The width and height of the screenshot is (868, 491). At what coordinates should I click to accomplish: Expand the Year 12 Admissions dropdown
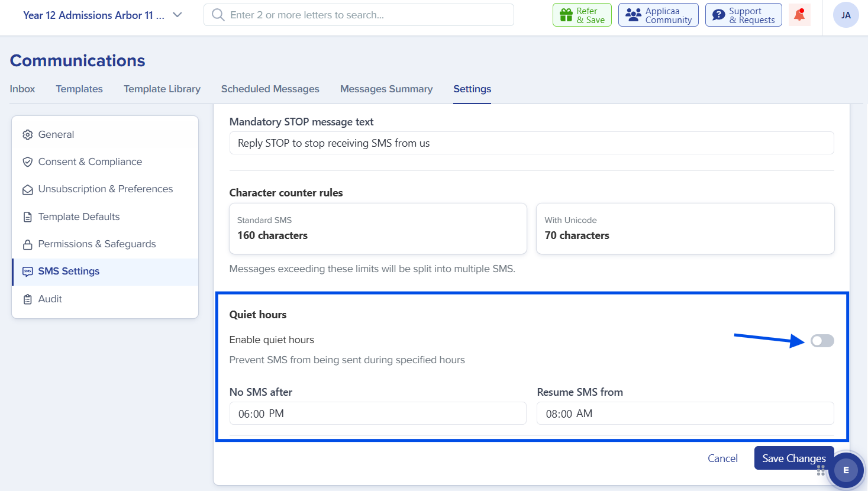click(x=102, y=15)
